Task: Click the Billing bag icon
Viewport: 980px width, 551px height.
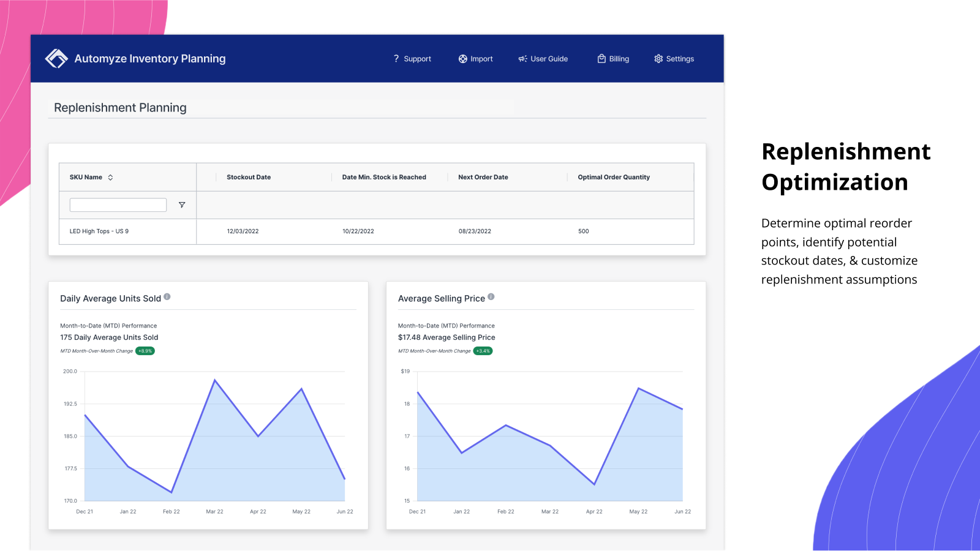Action: [x=601, y=59]
